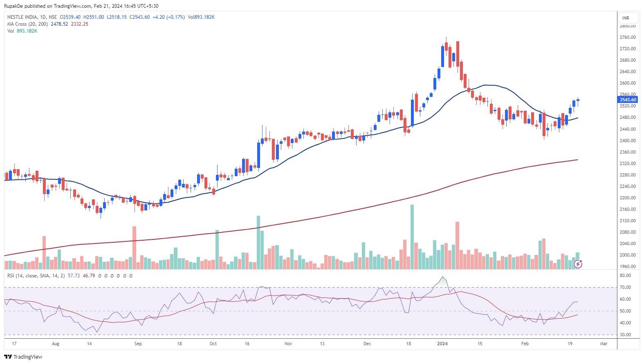Click the Aug label on time axis
The image size is (644, 364).
(56, 344)
